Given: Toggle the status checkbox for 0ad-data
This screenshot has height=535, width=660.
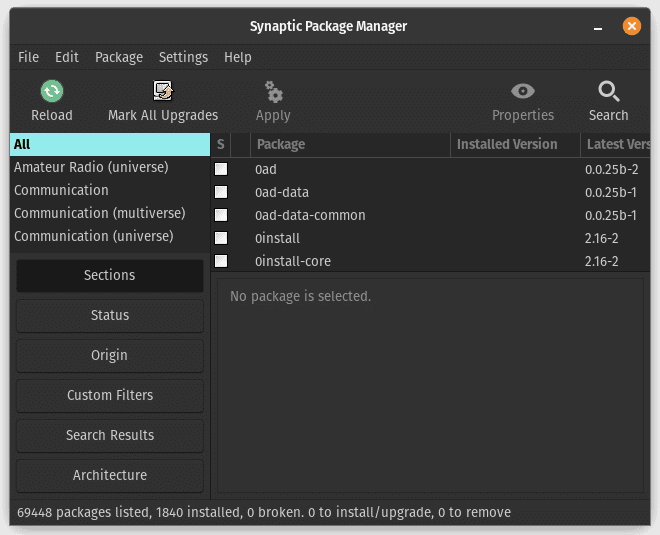Looking at the screenshot, I should click(221, 192).
